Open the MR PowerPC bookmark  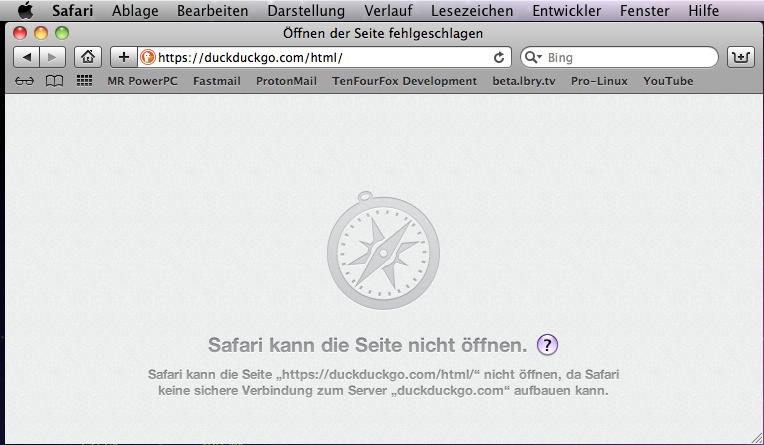(142, 81)
